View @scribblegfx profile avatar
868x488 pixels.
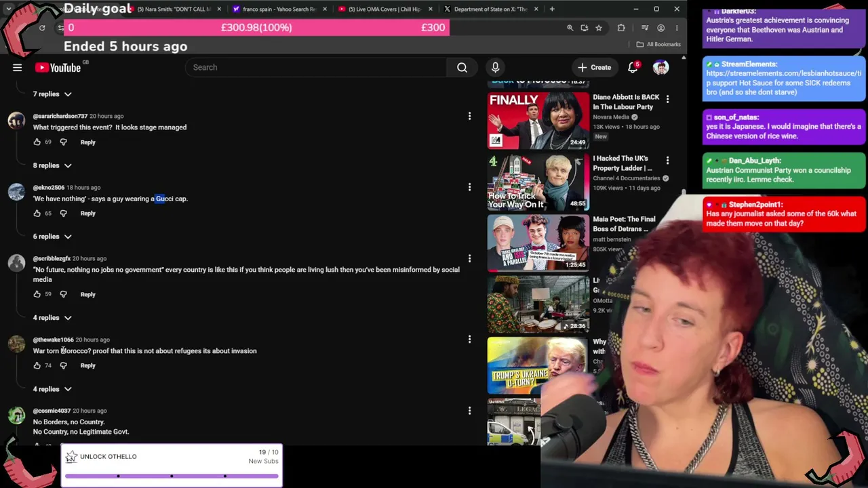click(x=16, y=263)
